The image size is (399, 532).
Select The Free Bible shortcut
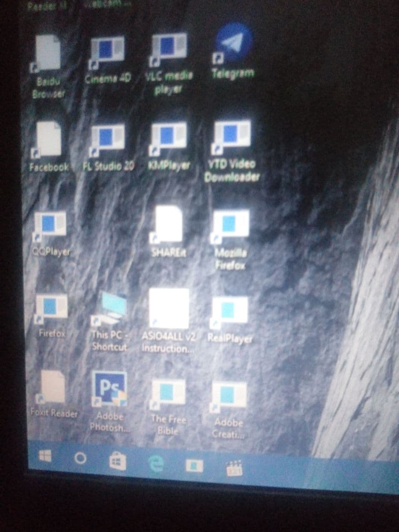168,394
